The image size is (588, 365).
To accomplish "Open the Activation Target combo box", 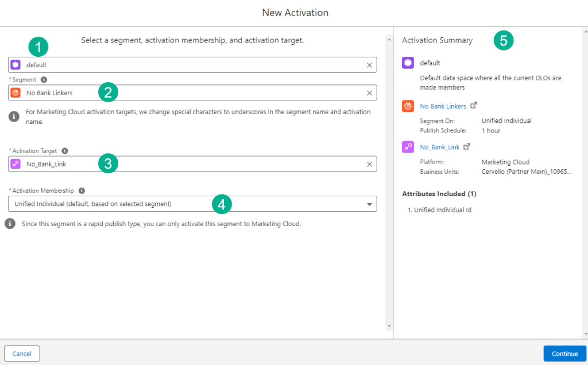I will point(189,164).
